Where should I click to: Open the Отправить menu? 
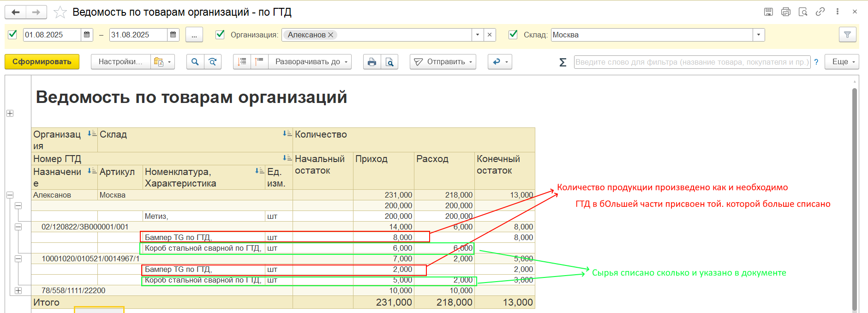(x=443, y=62)
